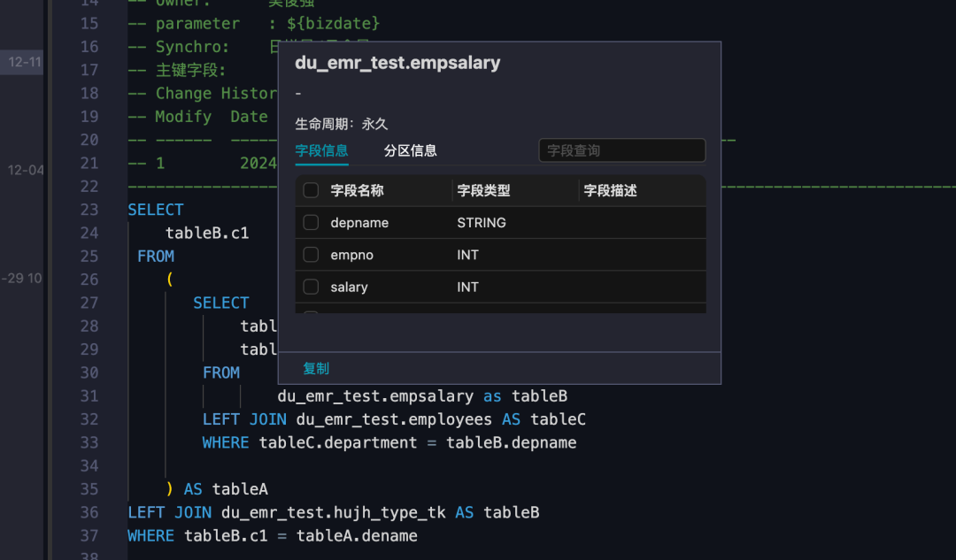This screenshot has width=956, height=560.
Task: Select the 12-04 marker in left sidebar
Action: tap(25, 170)
